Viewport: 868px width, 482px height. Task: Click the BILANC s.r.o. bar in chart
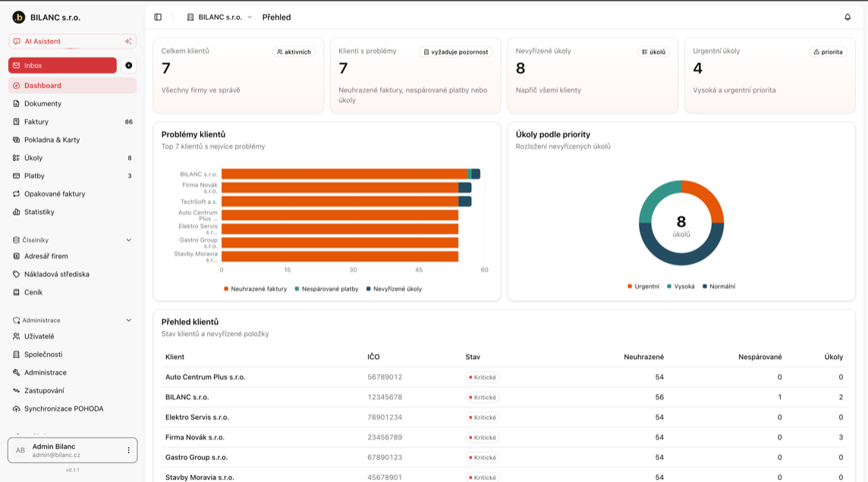coord(351,174)
